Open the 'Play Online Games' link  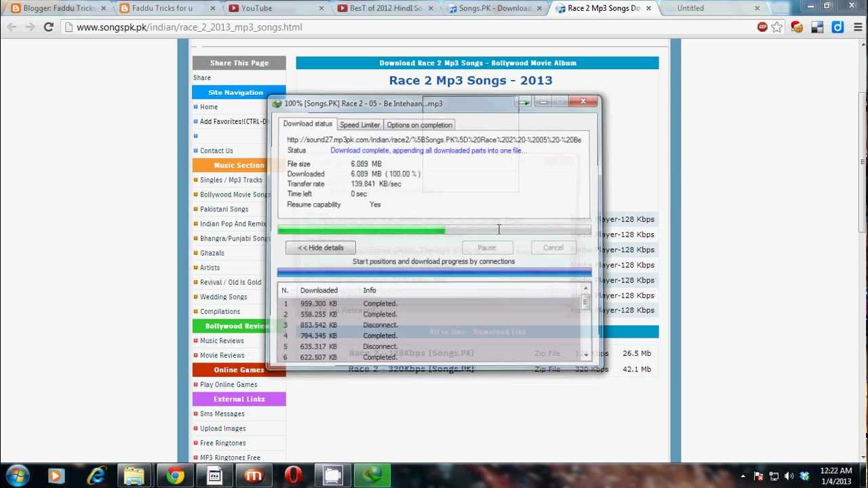click(x=229, y=385)
